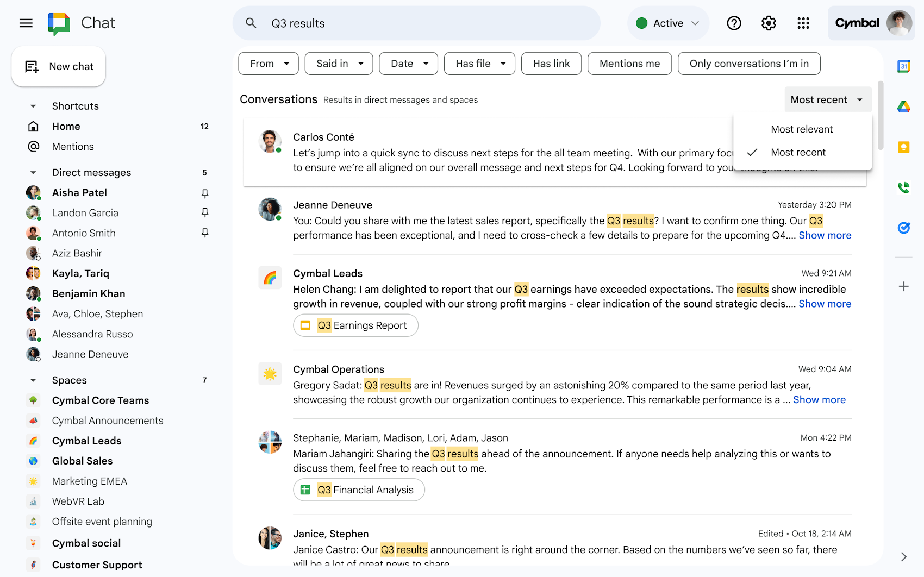Unpin the Landon Garcia conversation

pyautogui.click(x=205, y=212)
